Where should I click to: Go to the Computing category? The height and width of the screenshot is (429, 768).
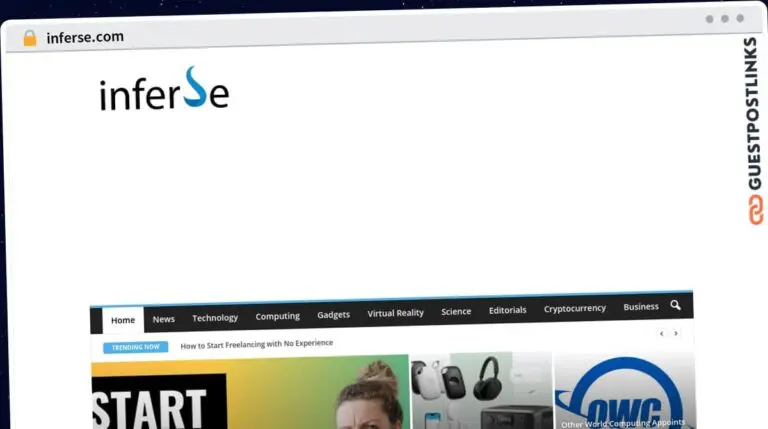278,316
